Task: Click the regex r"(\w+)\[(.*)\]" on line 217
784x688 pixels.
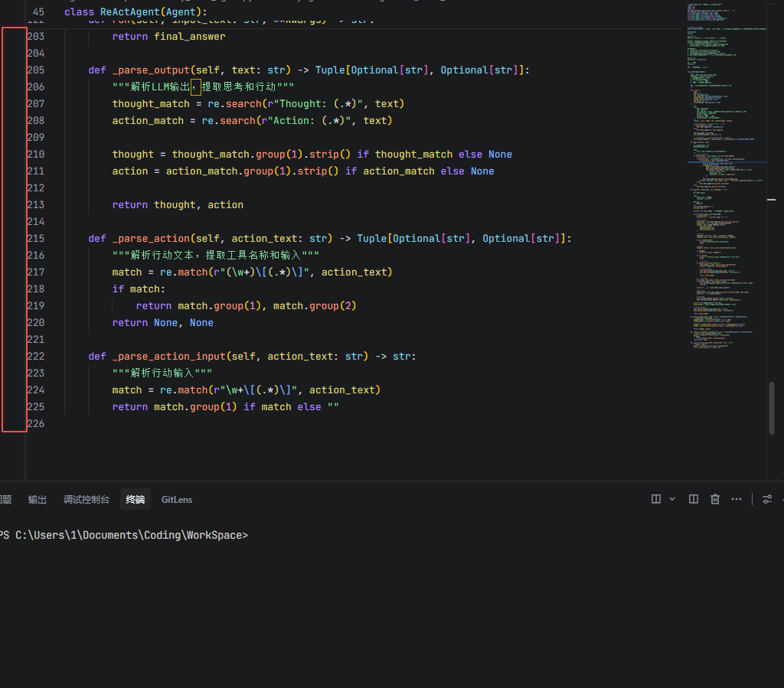Action: (x=262, y=272)
